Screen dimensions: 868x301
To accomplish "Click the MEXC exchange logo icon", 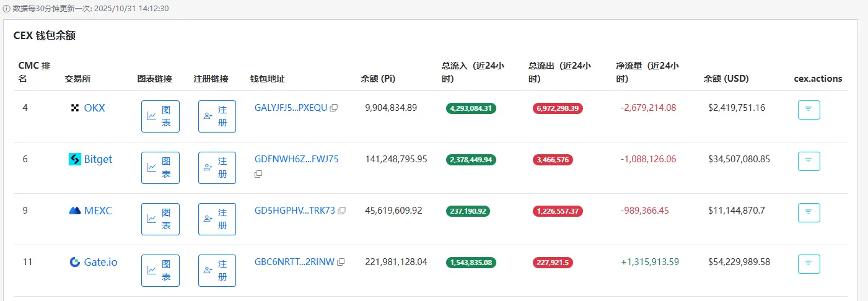I will [x=74, y=211].
